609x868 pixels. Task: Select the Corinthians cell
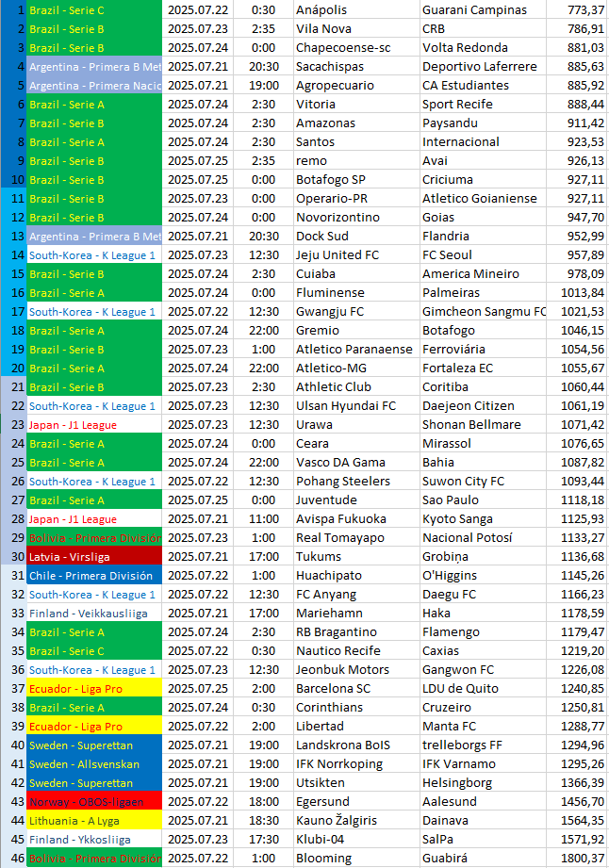click(x=356, y=707)
